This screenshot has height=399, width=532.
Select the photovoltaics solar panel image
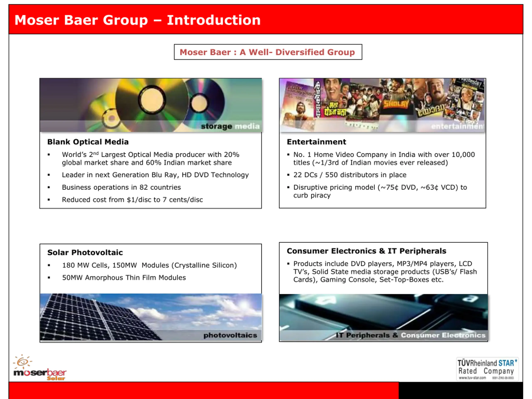pyautogui.click(x=151, y=317)
